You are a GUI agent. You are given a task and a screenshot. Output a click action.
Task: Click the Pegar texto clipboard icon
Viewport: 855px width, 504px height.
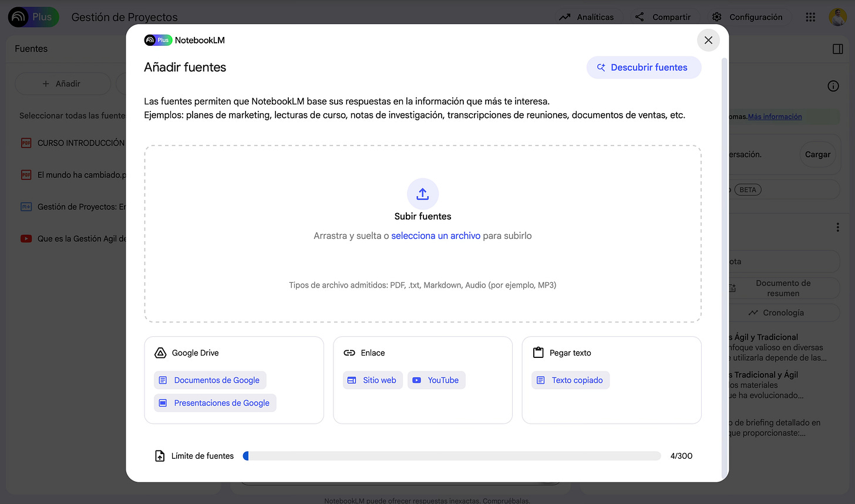tap(538, 353)
